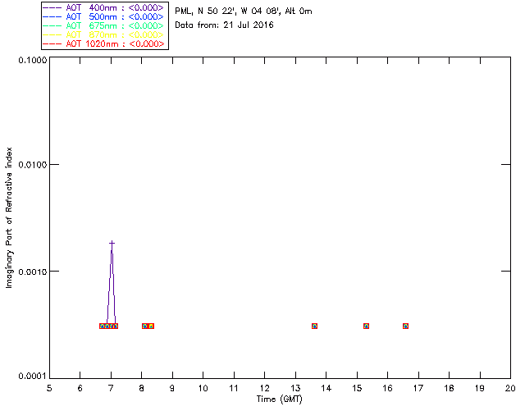Viewport: 525px width, 420px height.
Task: Click the x-axis tick label 18
Action: [x=449, y=388]
